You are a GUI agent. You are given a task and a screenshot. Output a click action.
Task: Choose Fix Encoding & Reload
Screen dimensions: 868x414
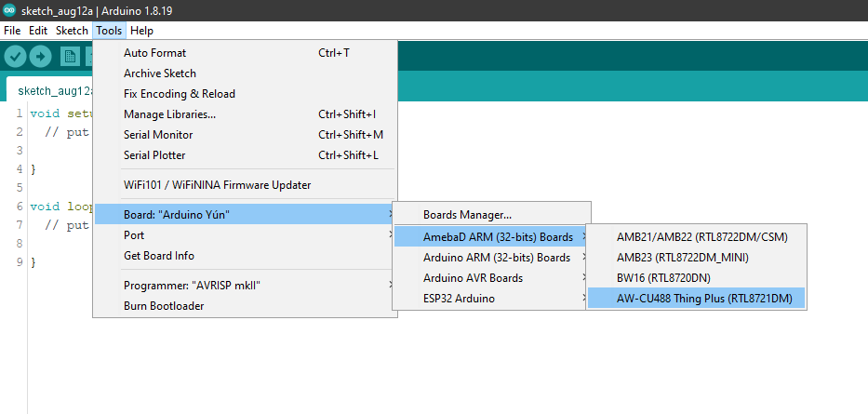coord(245,94)
